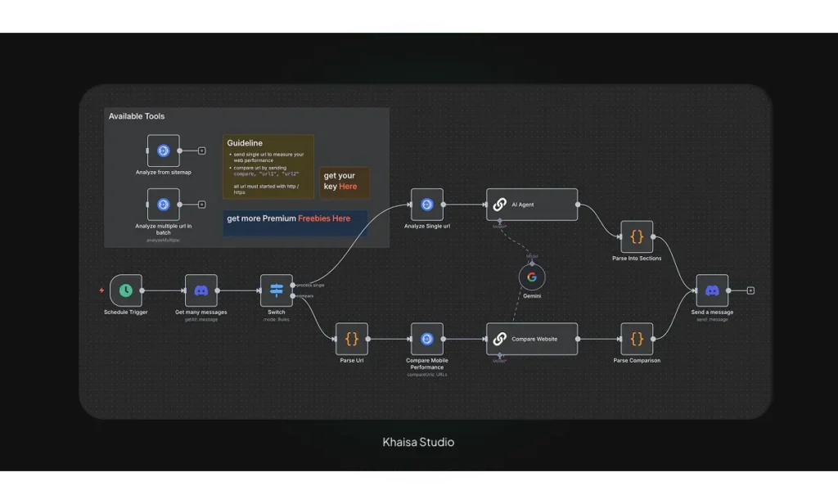Image resolution: width=838 pixels, height=504 pixels.
Task: Open the Compare Mobile Performance node
Action: (x=426, y=339)
